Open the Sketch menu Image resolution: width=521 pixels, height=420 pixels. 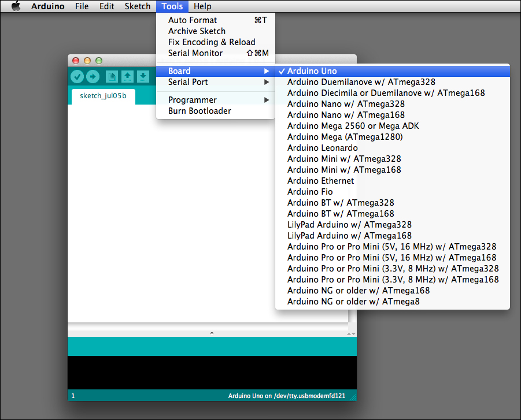(138, 6)
